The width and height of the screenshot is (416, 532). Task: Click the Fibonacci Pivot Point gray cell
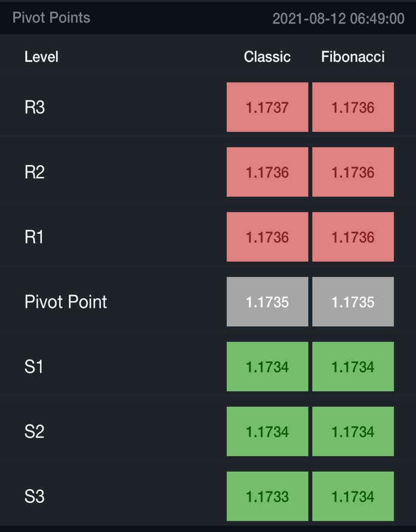[x=353, y=302]
